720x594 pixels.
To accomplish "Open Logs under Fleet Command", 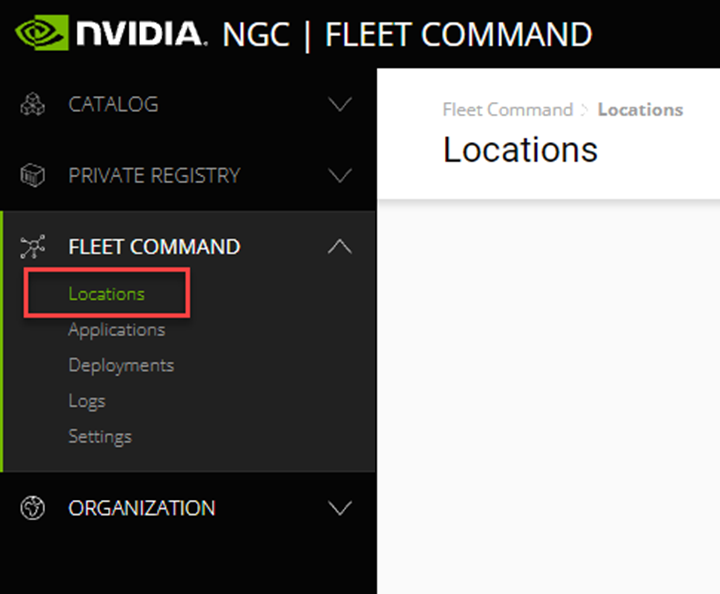I will click(x=87, y=401).
